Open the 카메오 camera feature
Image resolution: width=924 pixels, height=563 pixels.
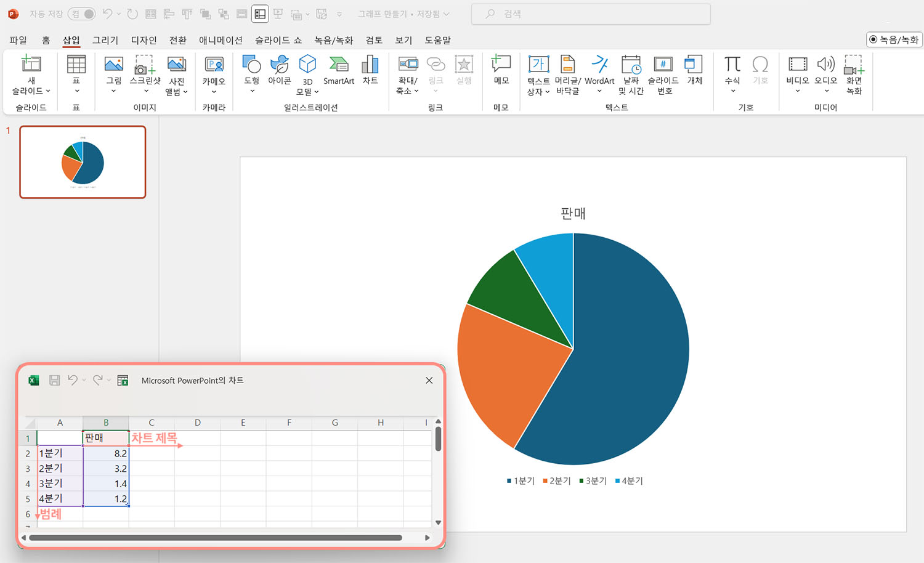point(214,74)
